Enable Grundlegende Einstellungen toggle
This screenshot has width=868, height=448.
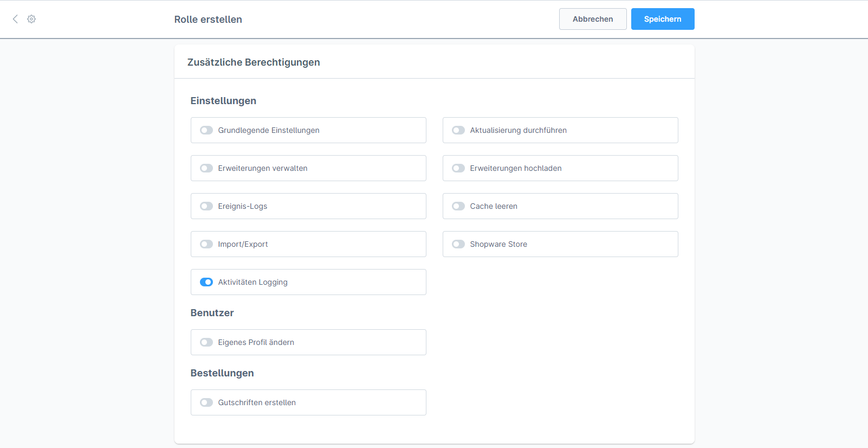[x=206, y=130]
